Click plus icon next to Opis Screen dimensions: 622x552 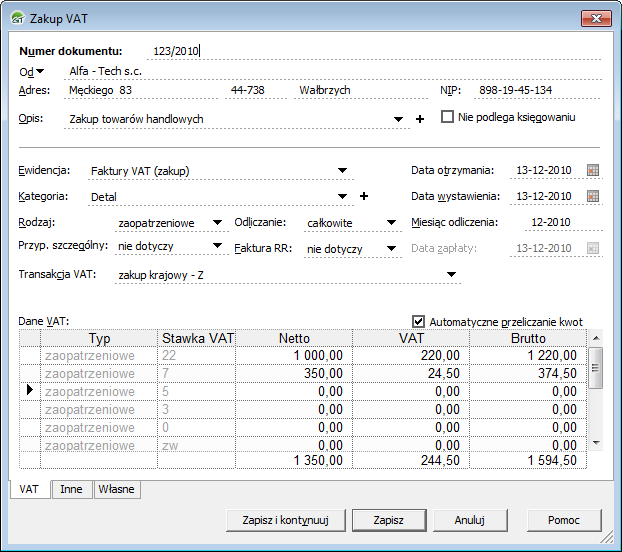coord(420,120)
